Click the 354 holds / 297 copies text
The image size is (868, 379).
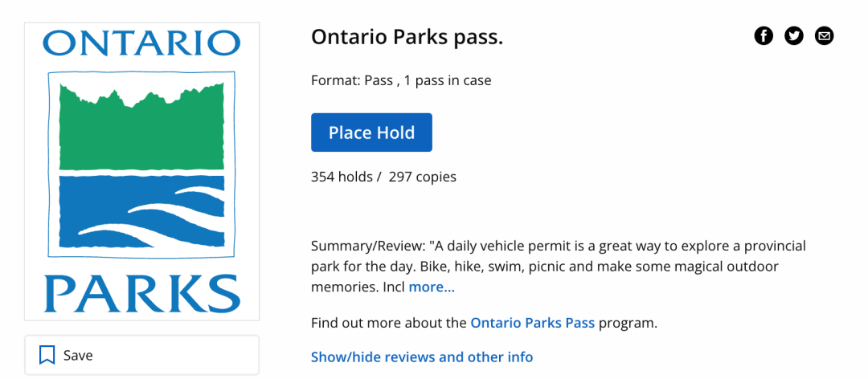click(383, 177)
